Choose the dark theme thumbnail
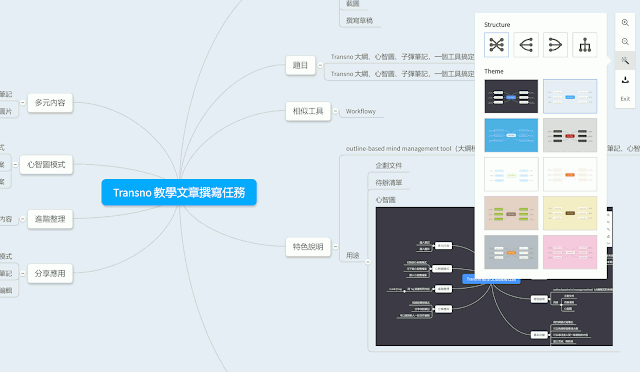Viewport: 640px width, 372px height. click(x=511, y=96)
